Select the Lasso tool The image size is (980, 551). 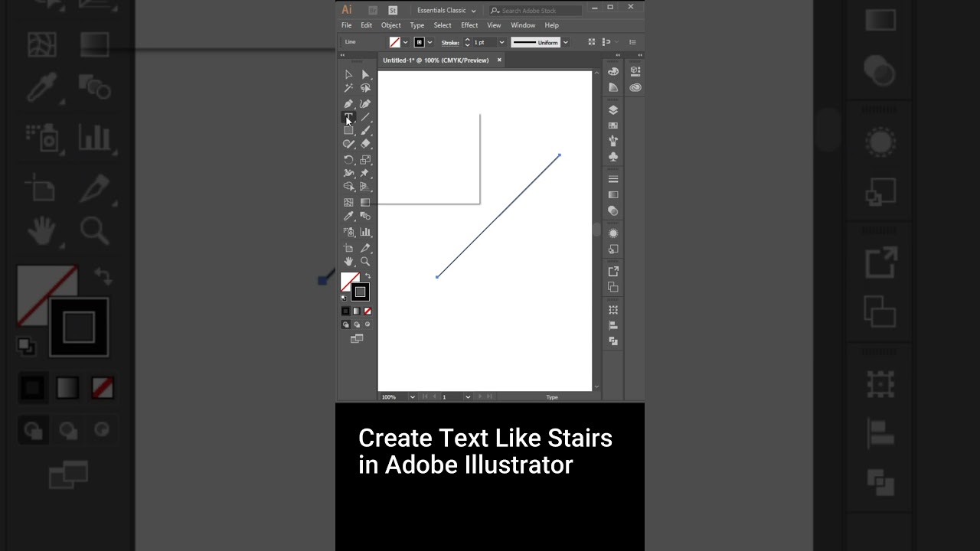[365, 88]
